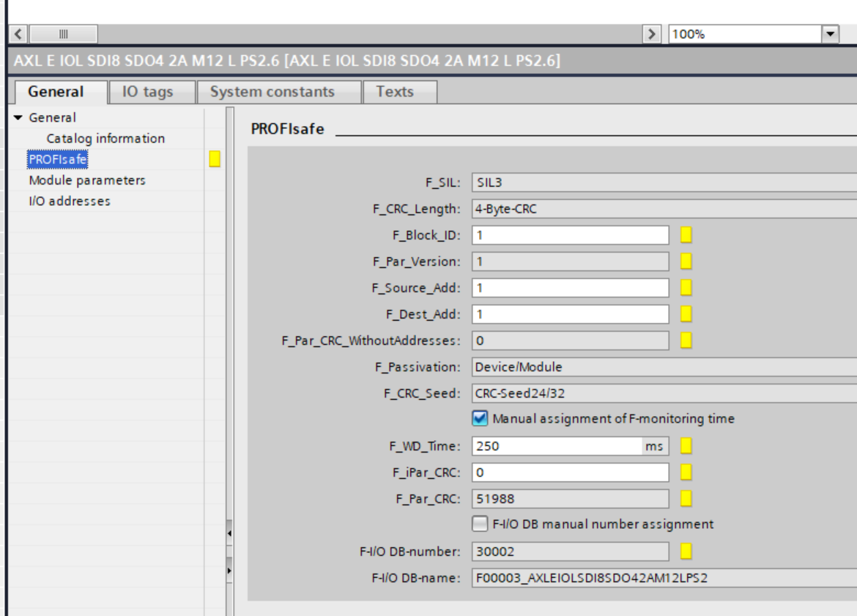Click the yellow marker next to F-I/O DB-number
The image size is (857, 616).
(x=686, y=552)
